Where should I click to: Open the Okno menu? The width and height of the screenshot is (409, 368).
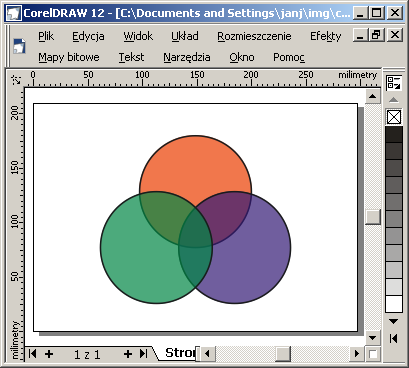(x=242, y=57)
